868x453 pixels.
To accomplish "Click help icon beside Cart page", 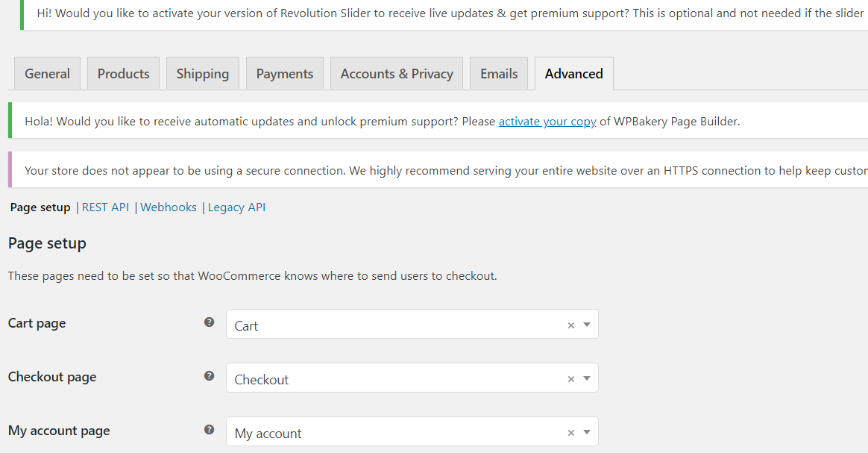I will coord(210,322).
